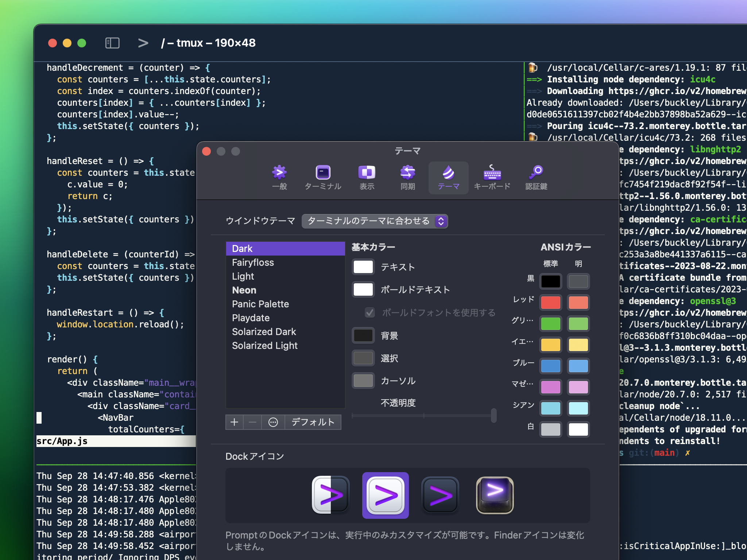Open the 一般 (General) settings pane
This screenshot has width=747, height=560.
point(279,178)
